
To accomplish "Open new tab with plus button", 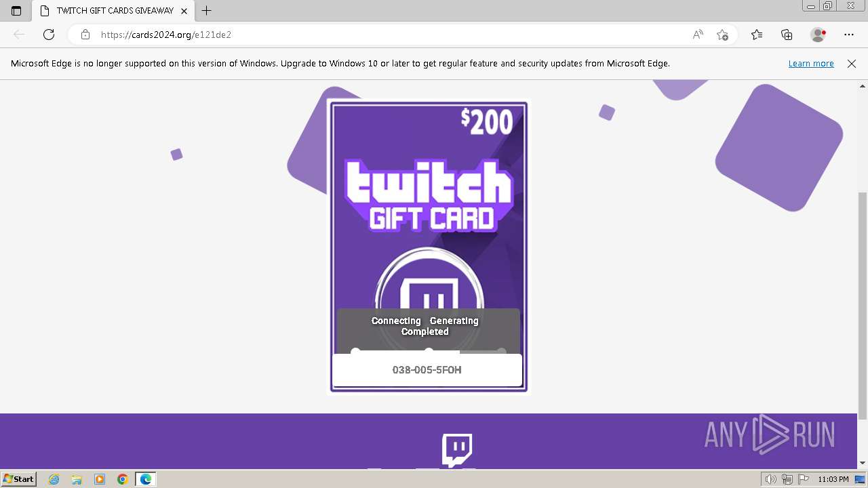I will 207,11.
